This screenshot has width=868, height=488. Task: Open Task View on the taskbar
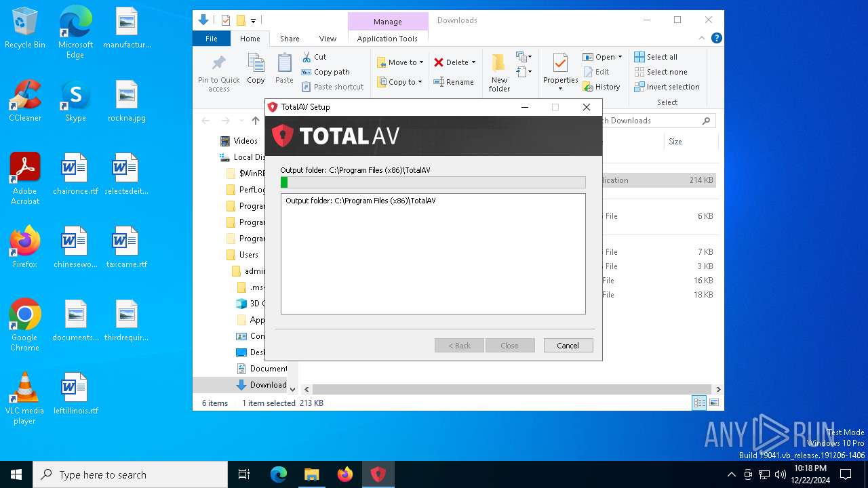(x=244, y=474)
